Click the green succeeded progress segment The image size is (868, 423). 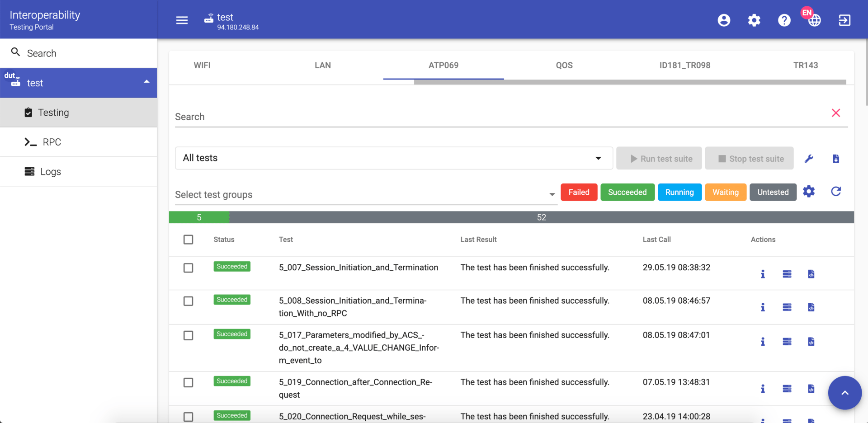pos(199,217)
